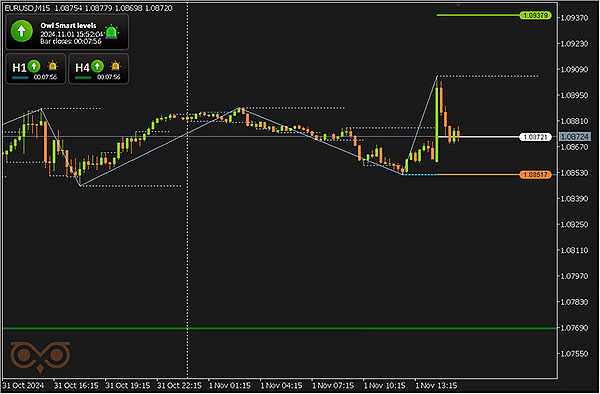
Task: Click the green up-arrow trend icon
Action: click(21, 31)
